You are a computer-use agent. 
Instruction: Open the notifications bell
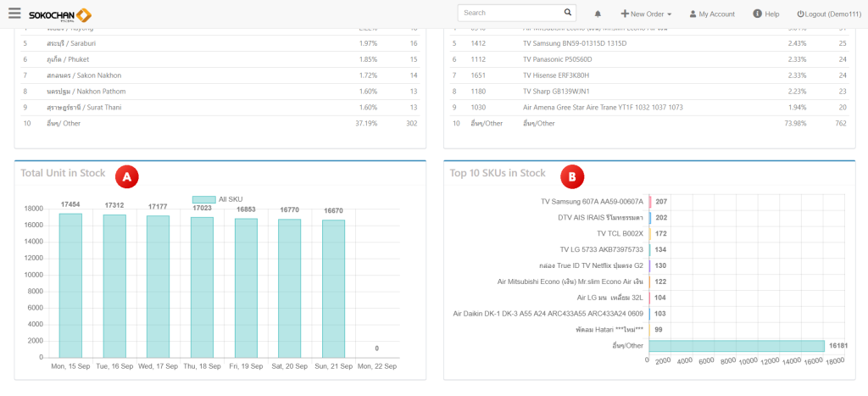(598, 14)
